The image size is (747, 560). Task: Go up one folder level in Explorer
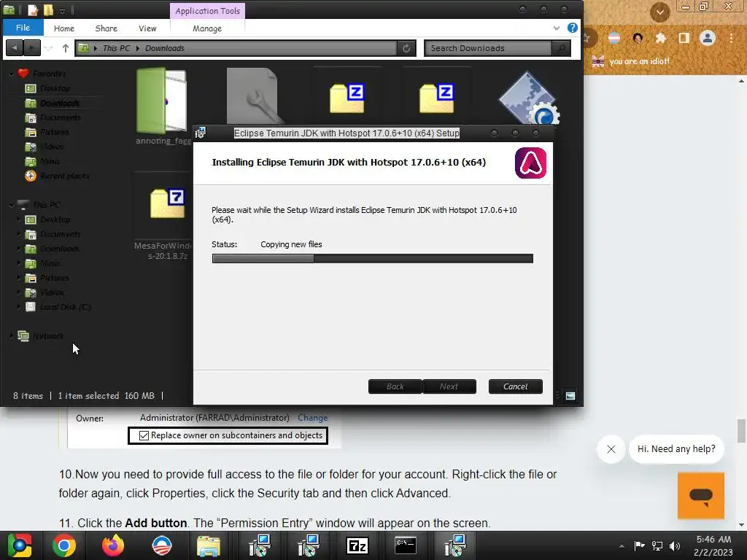(x=65, y=48)
